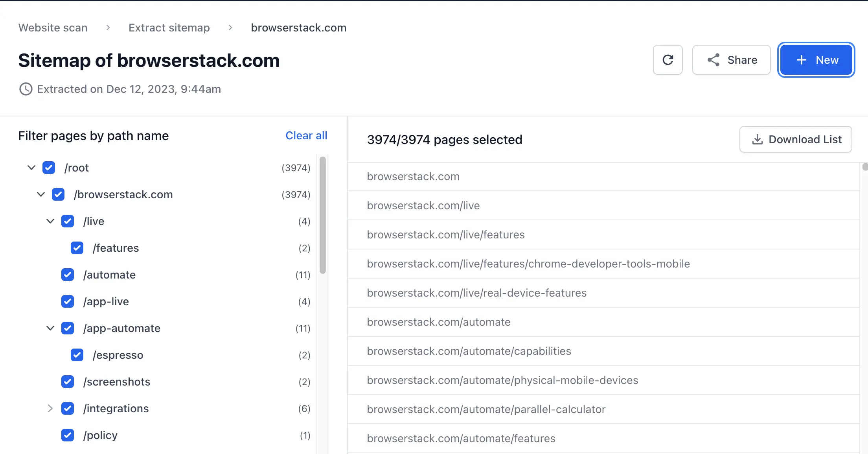Image resolution: width=868 pixels, height=454 pixels.
Task: Click the Clear all link
Action: click(306, 135)
